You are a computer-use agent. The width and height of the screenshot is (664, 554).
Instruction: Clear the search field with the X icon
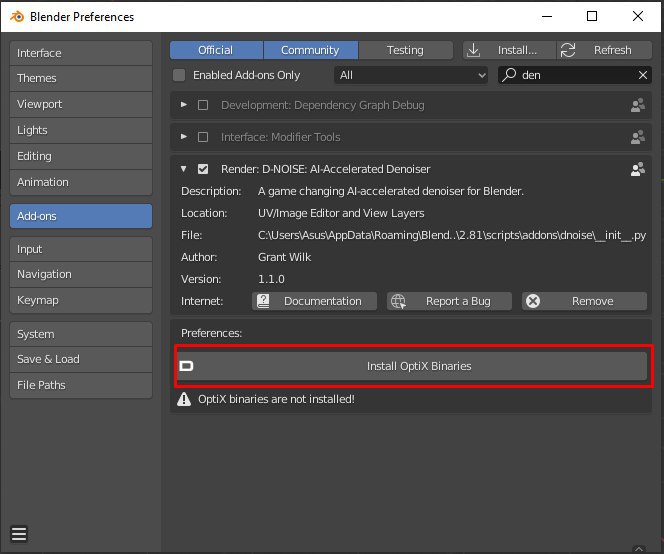tap(642, 75)
